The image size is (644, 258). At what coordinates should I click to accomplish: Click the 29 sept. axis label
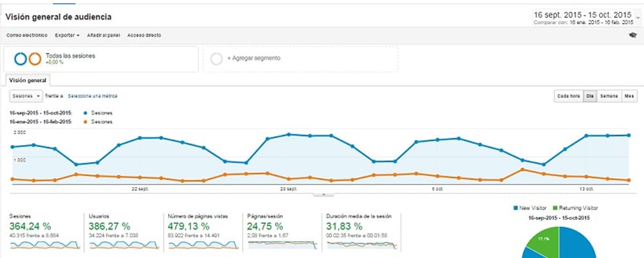click(x=289, y=189)
